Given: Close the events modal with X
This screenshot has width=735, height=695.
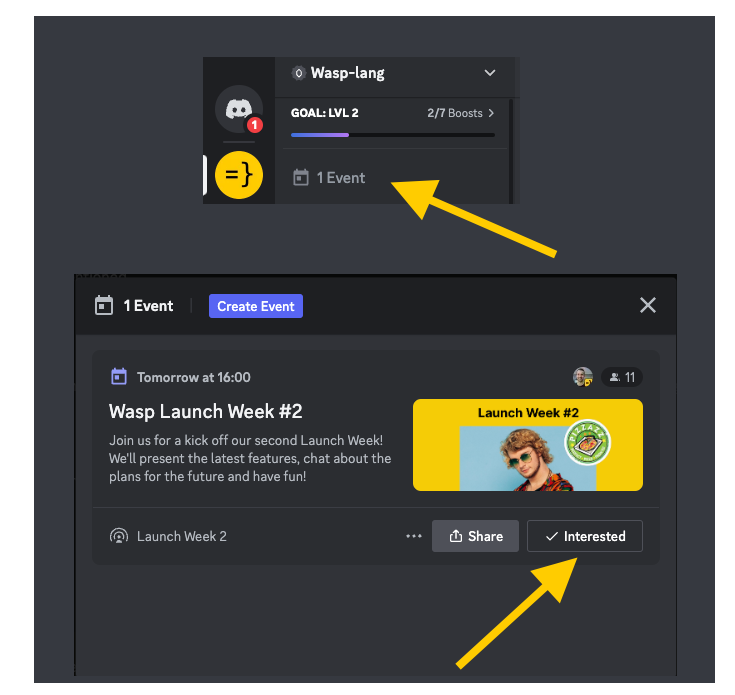Looking at the screenshot, I should 648,305.
